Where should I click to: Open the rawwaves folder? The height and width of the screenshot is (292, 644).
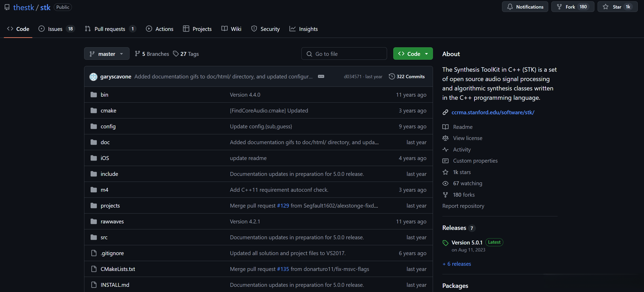click(x=112, y=222)
